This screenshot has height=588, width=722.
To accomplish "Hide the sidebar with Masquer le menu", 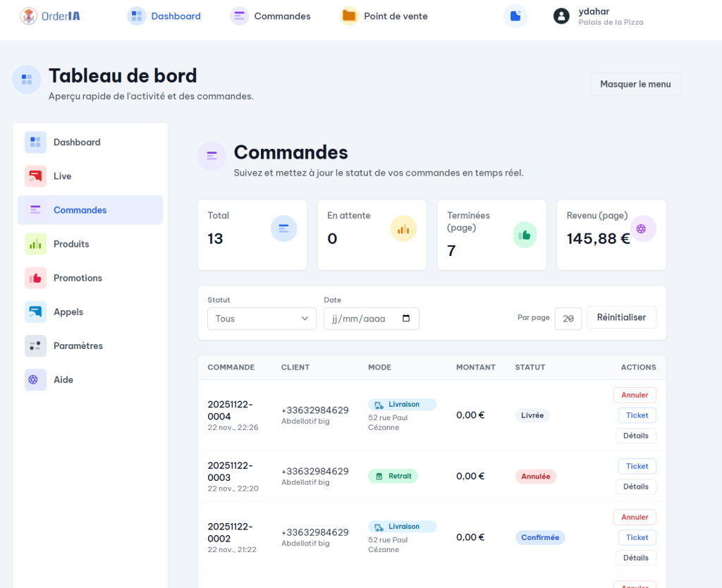I will click(x=635, y=84).
